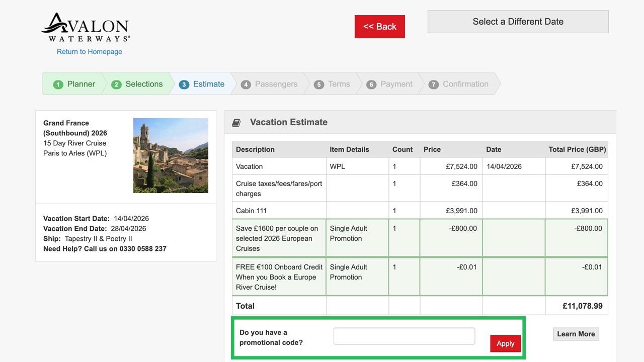Open the Passengers step tab label

tap(276, 84)
